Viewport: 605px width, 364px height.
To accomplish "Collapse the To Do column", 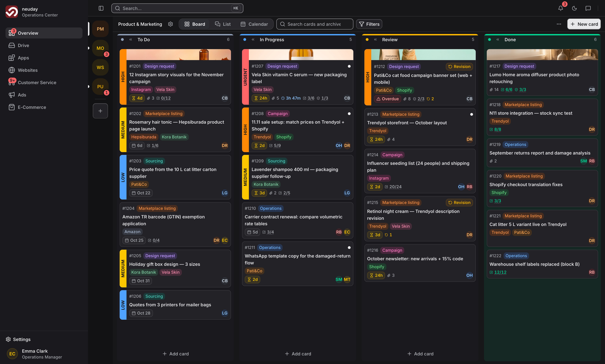I will click(x=131, y=39).
